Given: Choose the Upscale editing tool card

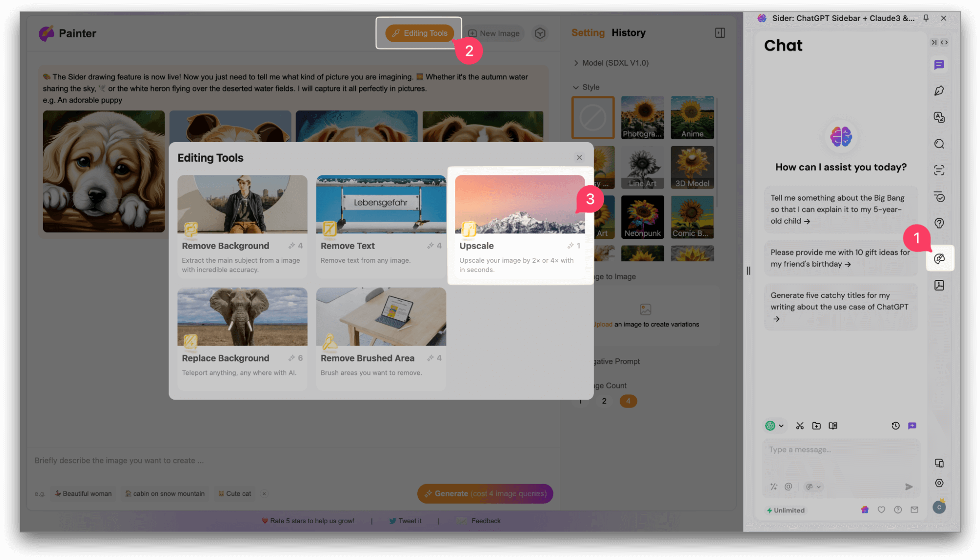Looking at the screenshot, I should (x=520, y=226).
